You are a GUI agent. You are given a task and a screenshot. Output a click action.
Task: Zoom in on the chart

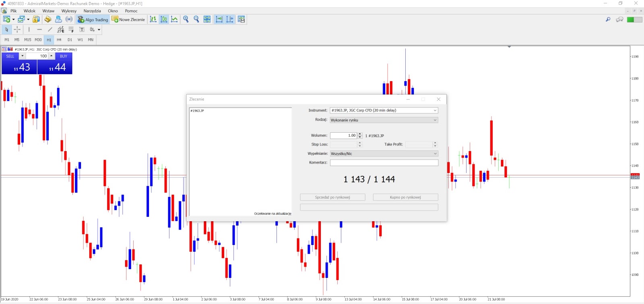[186, 19]
